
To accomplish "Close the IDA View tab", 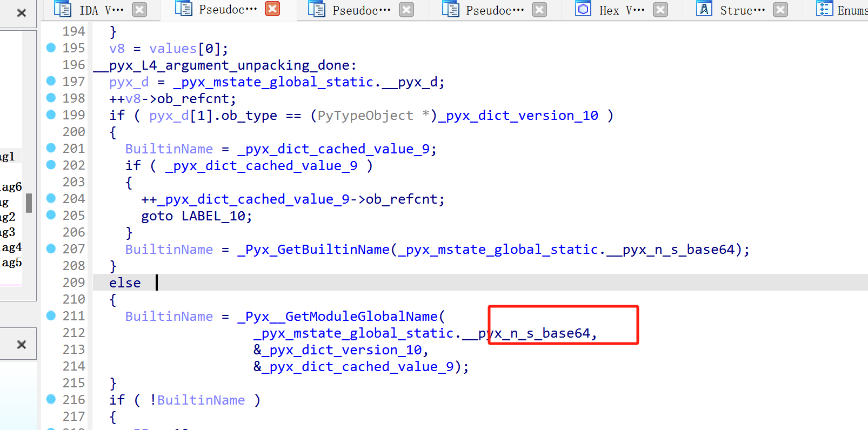I will pos(139,10).
